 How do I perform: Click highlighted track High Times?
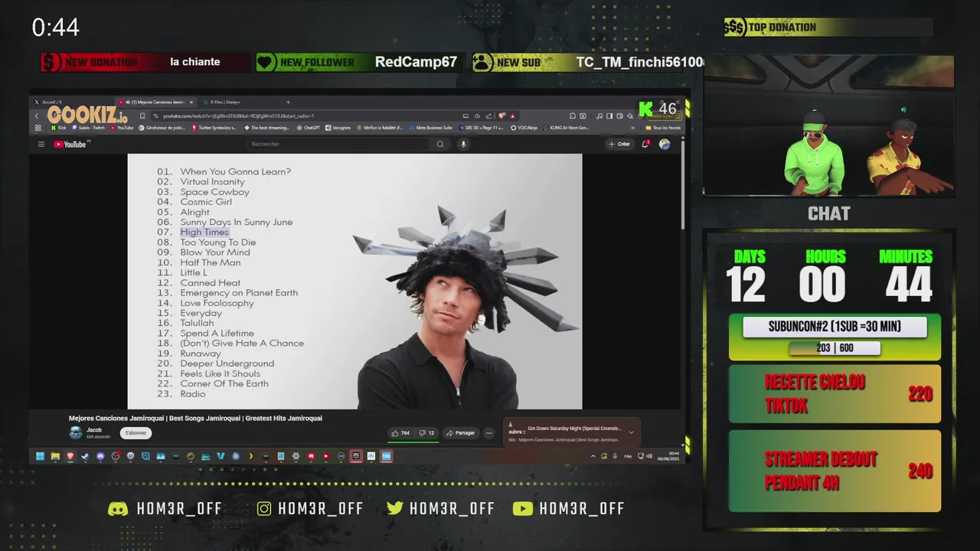pyautogui.click(x=204, y=232)
